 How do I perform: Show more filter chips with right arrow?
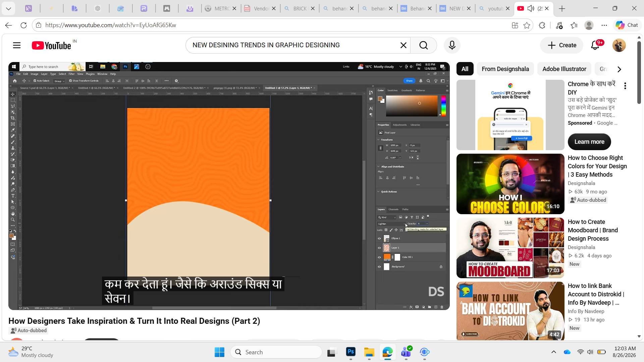click(619, 69)
